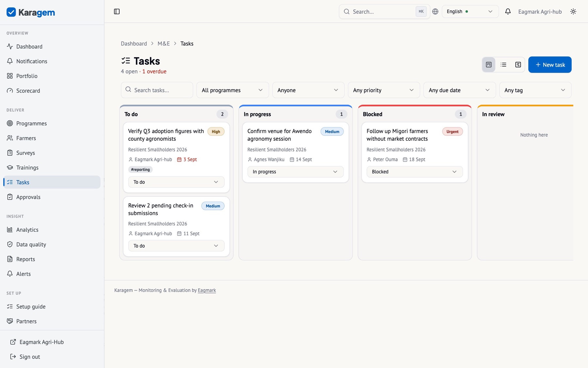The height and width of the screenshot is (368, 588).
Task: Click the Partners handshake icon
Action: [10, 321]
